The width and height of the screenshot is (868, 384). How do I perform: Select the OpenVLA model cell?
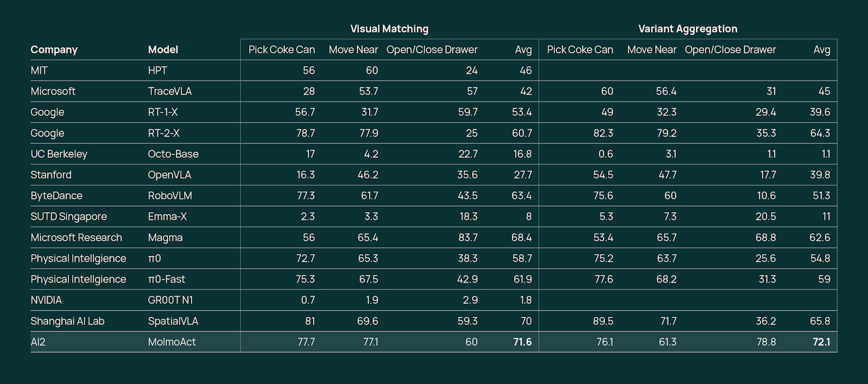pyautogui.click(x=170, y=175)
